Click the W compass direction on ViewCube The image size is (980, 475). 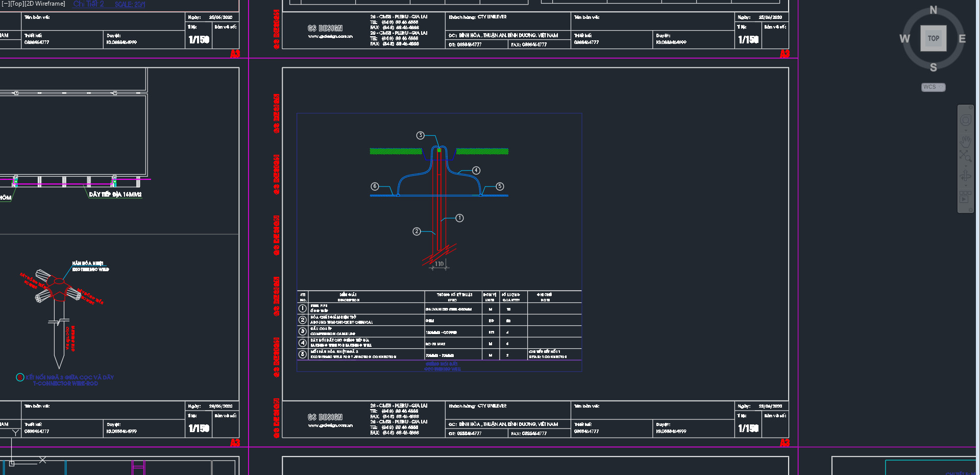(904, 39)
